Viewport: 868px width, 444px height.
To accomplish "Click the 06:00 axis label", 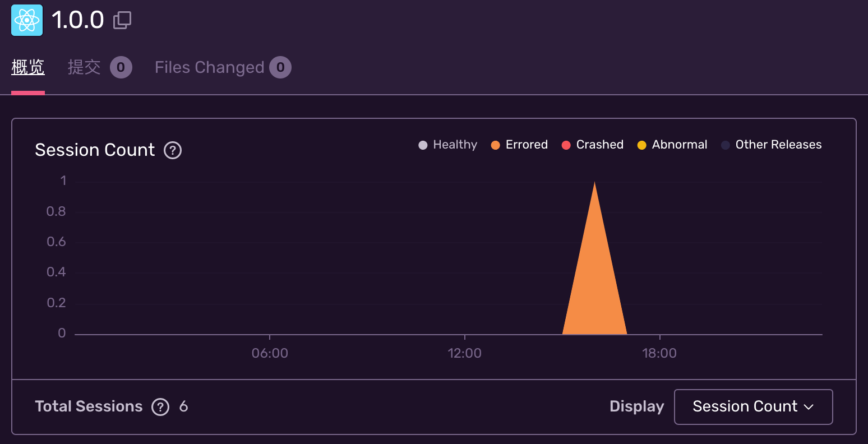I will [270, 353].
